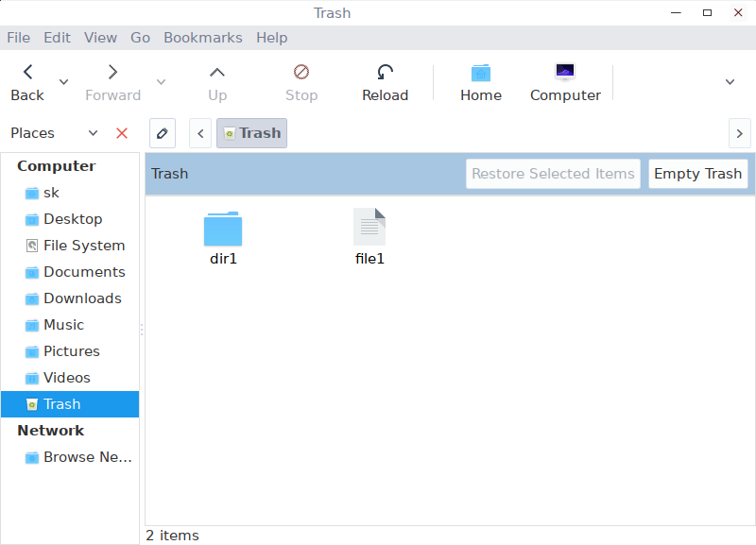Expand the toolbar overflow chevron
Image resolution: width=756 pixels, height=545 pixels.
tap(730, 82)
